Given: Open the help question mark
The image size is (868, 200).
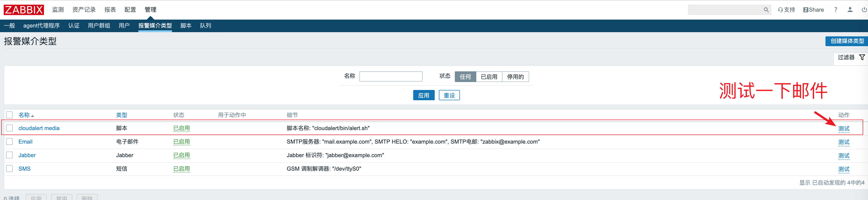Looking at the screenshot, I should (x=835, y=10).
